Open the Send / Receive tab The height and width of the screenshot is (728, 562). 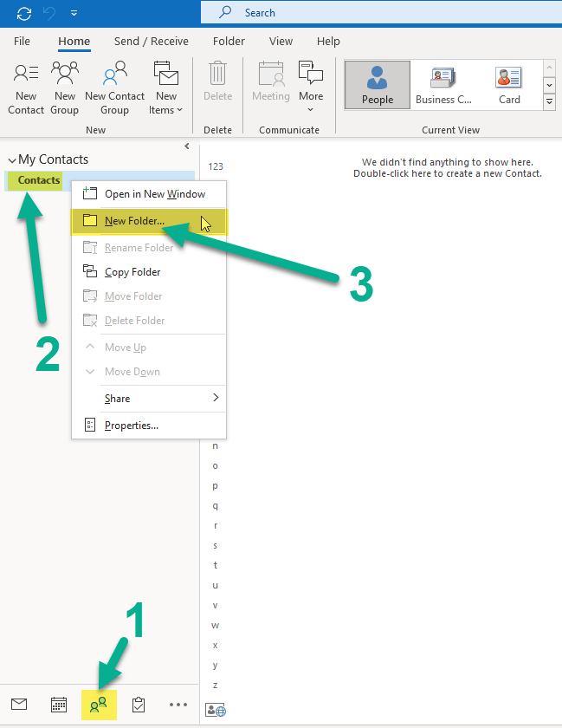pos(151,41)
